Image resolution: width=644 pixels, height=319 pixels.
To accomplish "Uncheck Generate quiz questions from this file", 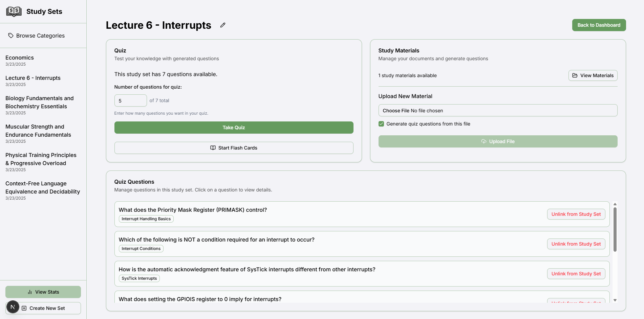I will [381, 124].
